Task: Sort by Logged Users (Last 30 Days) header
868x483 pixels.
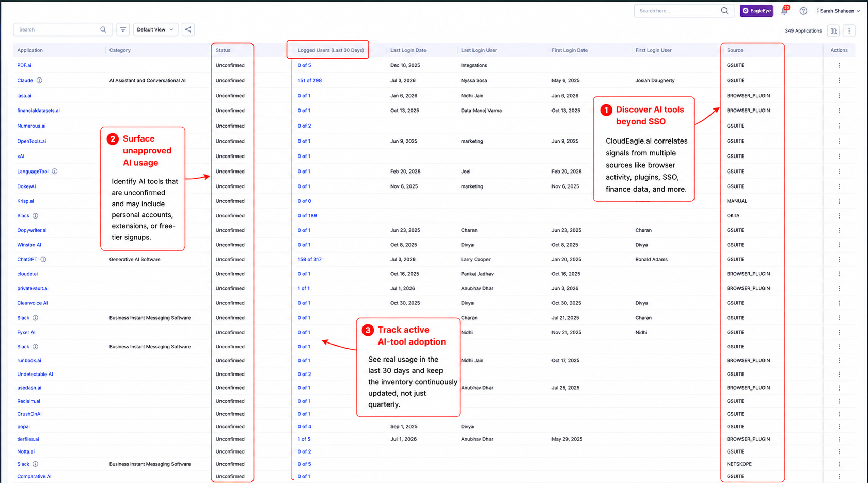Action: [330, 50]
